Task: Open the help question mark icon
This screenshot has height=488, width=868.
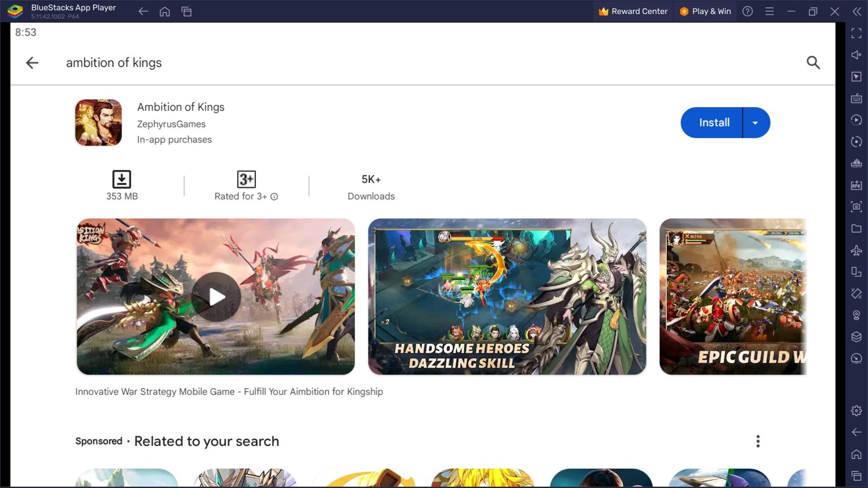Action: [x=748, y=11]
